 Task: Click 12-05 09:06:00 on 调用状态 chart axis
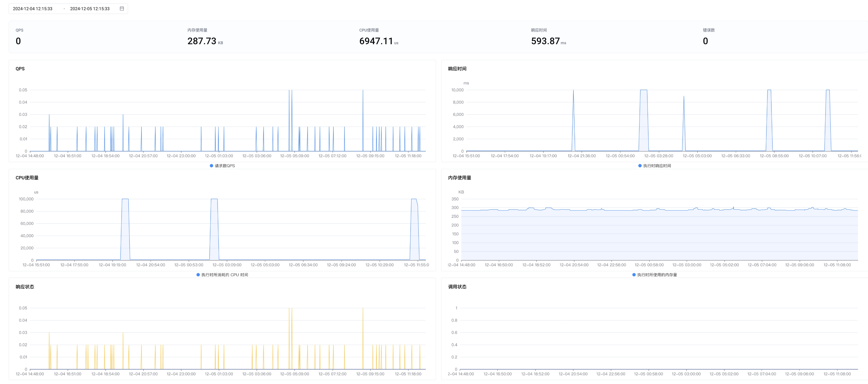799,374
